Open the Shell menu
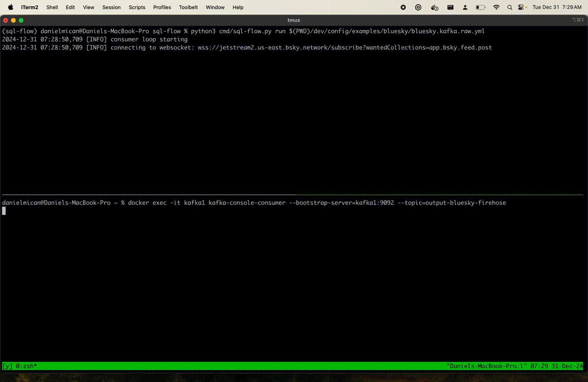The height and width of the screenshot is (382, 588). 52,7
